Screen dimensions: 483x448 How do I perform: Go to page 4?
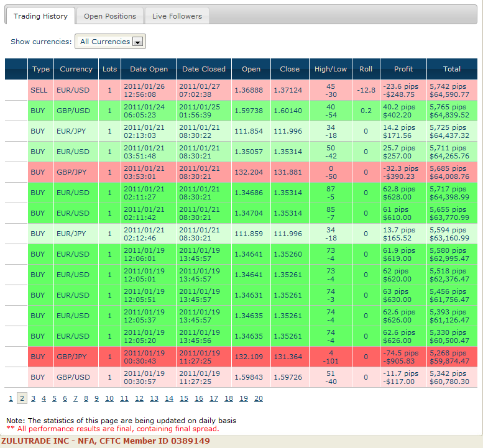tap(44, 398)
